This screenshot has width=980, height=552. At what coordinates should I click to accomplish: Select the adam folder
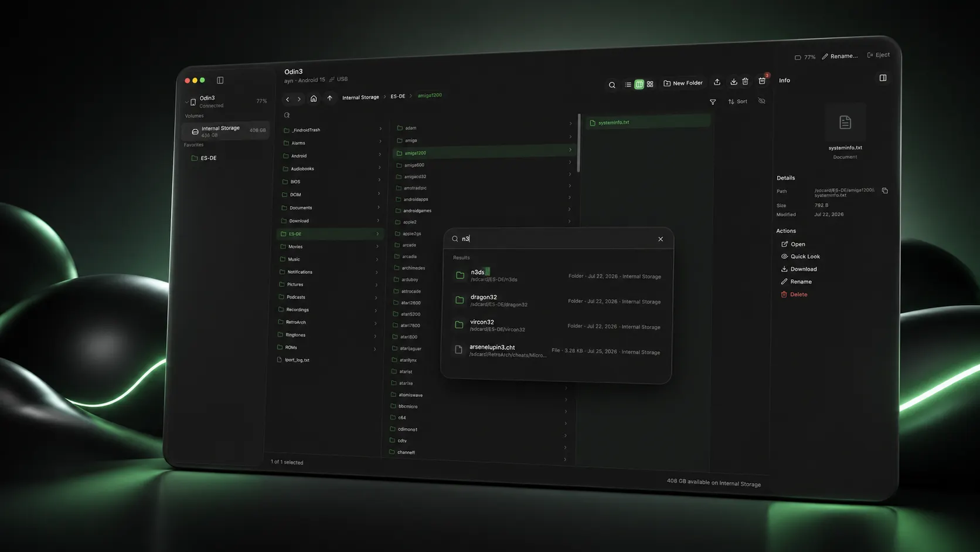point(484,126)
